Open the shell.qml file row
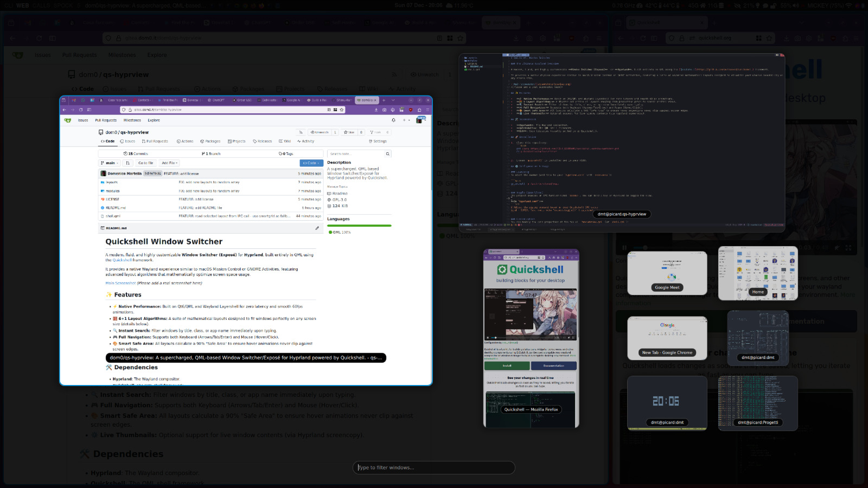Screen dimensions: 868x488 [211, 216]
